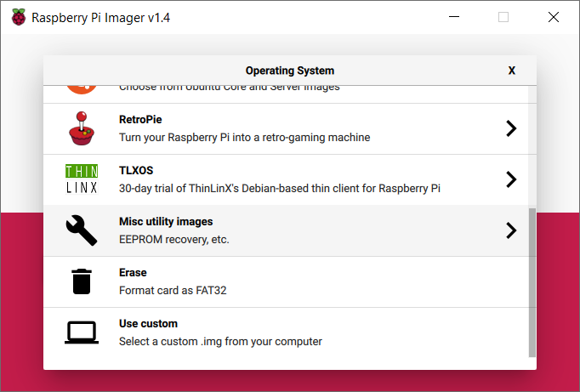Expand the TLXOS submenu chevron

511,179
